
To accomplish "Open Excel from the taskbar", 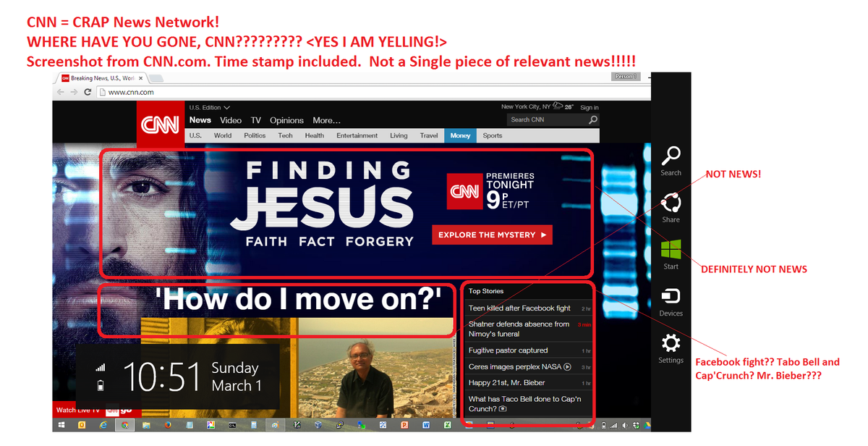I will point(448,426).
